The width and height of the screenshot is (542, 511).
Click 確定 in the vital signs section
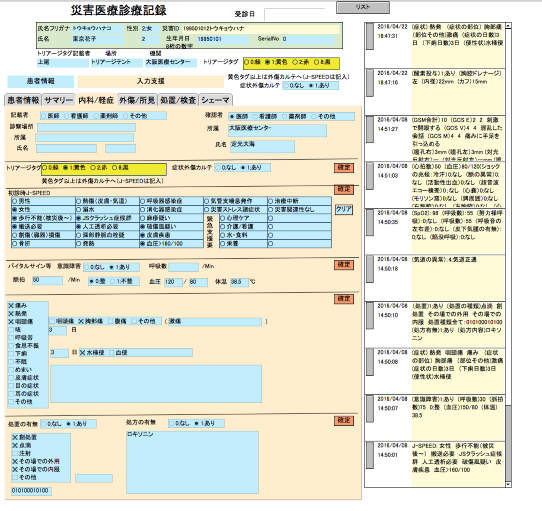coord(344,265)
